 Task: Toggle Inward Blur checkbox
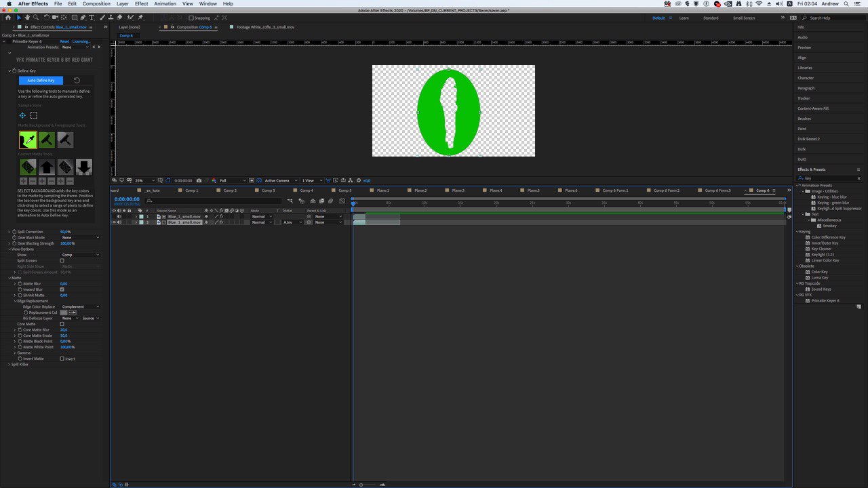point(62,289)
